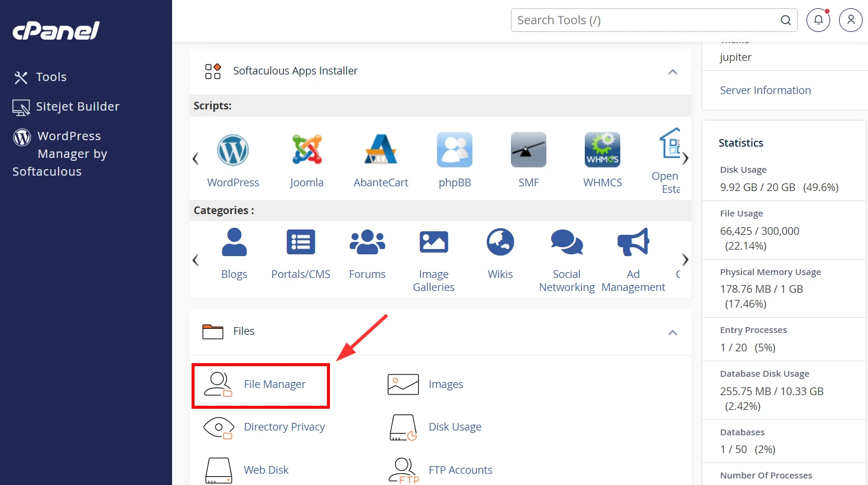
Task: Open the Blogs category icon
Action: point(234,242)
